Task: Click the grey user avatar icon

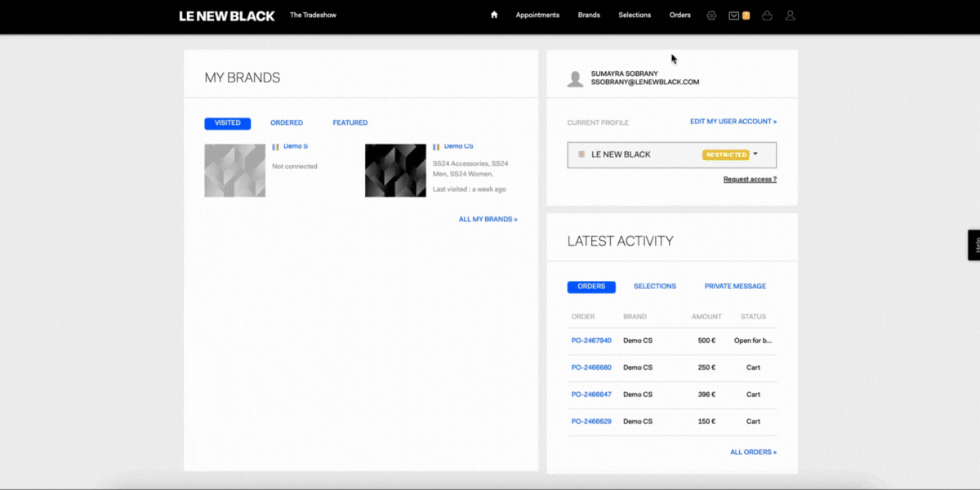Action: click(576, 78)
